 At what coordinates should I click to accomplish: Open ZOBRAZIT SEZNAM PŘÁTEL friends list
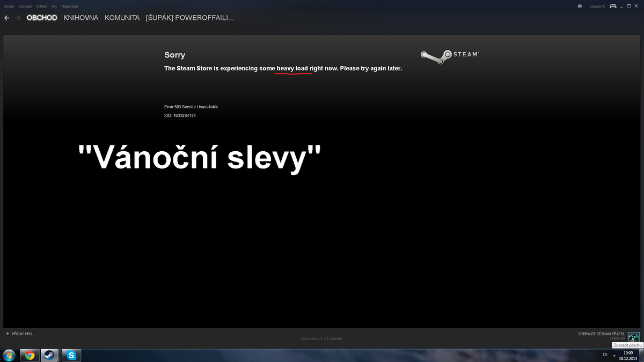[602, 334]
